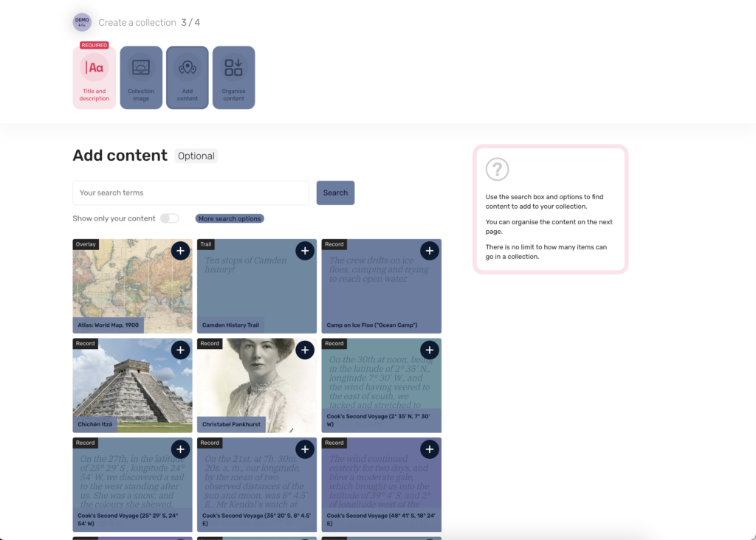Click plus on Cook's Voyage (25° 29' S) card
This screenshot has width=756, height=540.
coord(180,449)
